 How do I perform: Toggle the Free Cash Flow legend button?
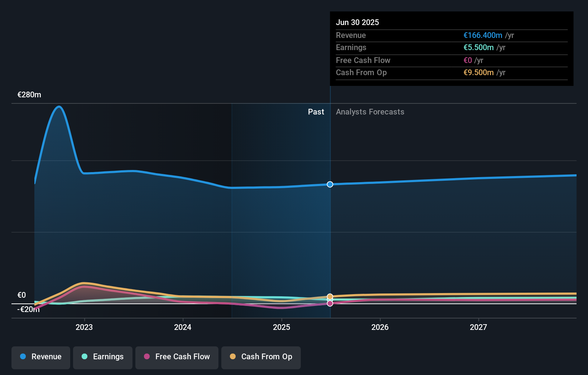[x=177, y=357]
